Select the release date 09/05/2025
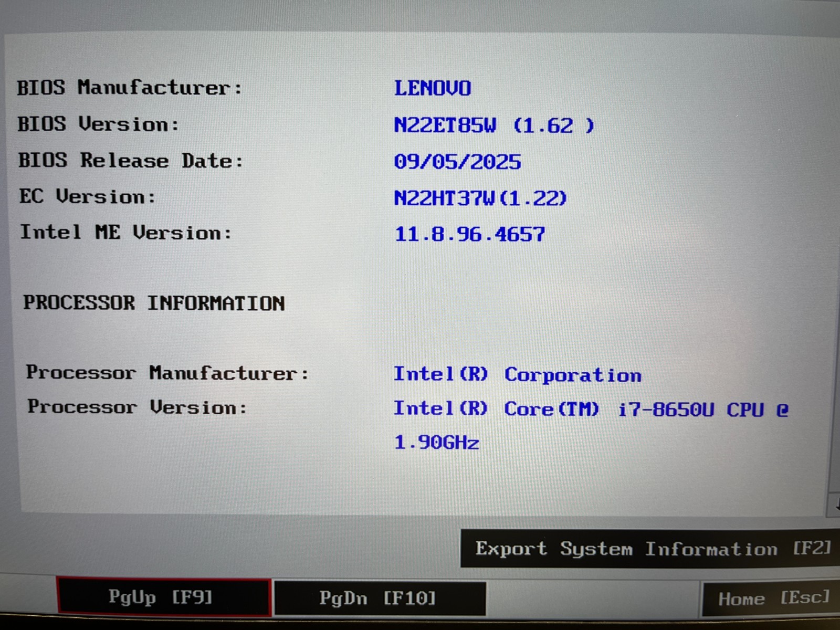This screenshot has height=630, width=840. [457, 162]
